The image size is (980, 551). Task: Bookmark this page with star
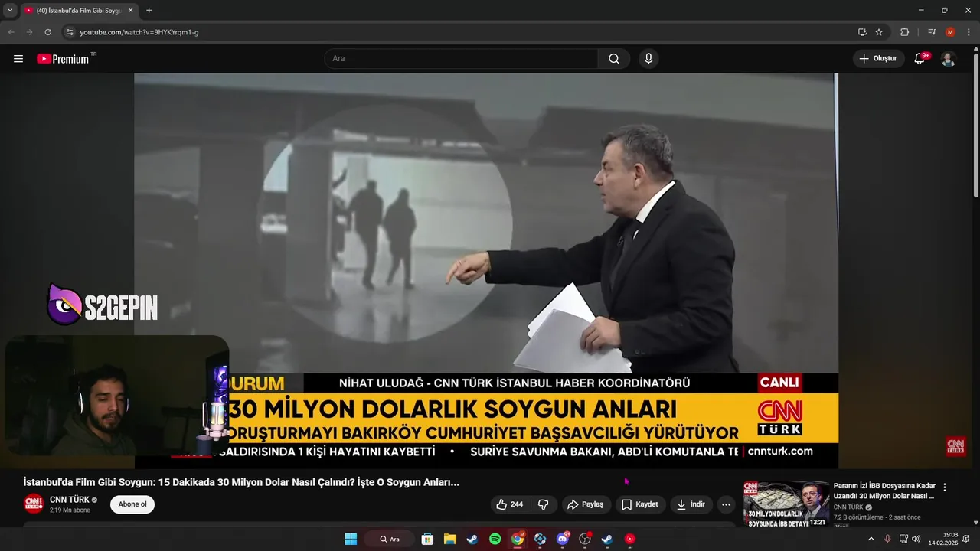[879, 32]
